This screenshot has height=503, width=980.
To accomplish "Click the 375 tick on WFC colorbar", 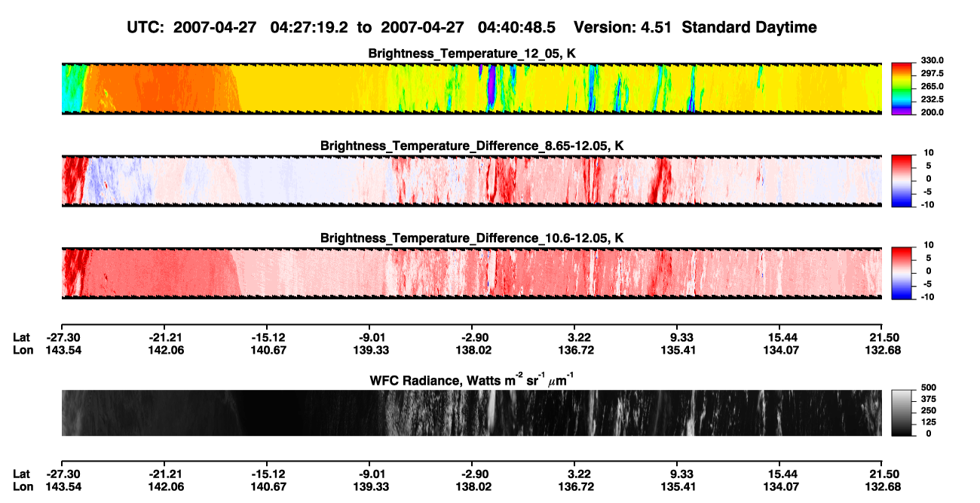I will coord(929,399).
